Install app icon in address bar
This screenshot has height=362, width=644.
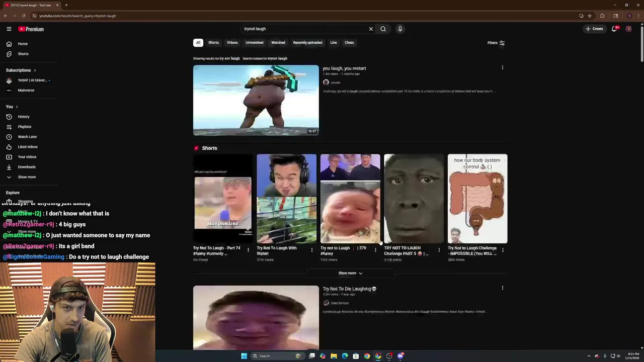coord(581,16)
